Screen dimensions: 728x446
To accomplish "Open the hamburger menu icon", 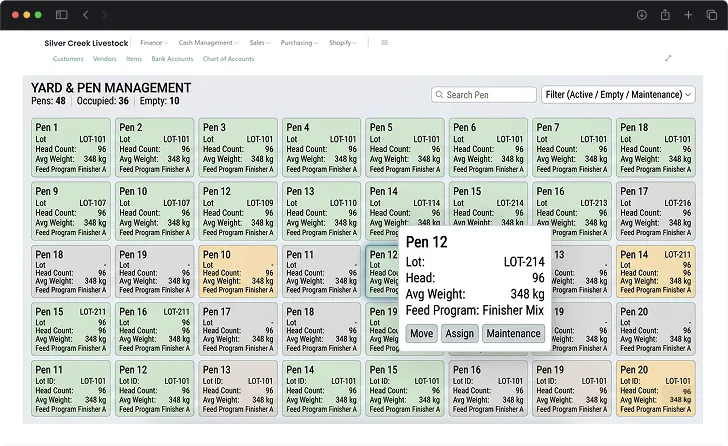I will (x=384, y=43).
